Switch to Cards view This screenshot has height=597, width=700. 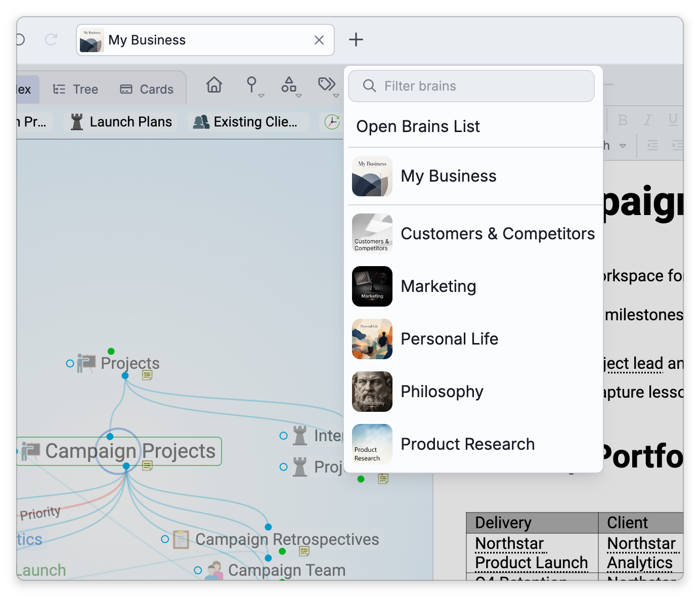click(147, 90)
